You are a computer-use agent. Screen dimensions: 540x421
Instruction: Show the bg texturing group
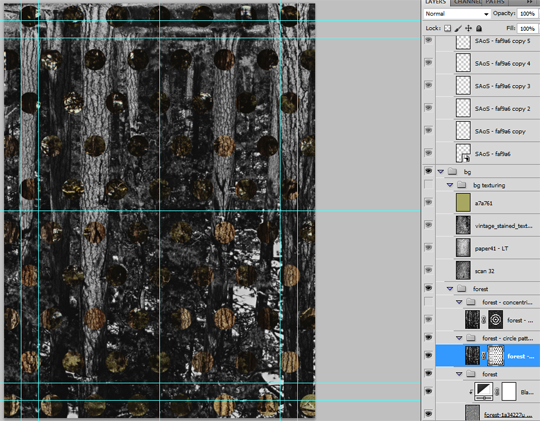[x=428, y=185]
